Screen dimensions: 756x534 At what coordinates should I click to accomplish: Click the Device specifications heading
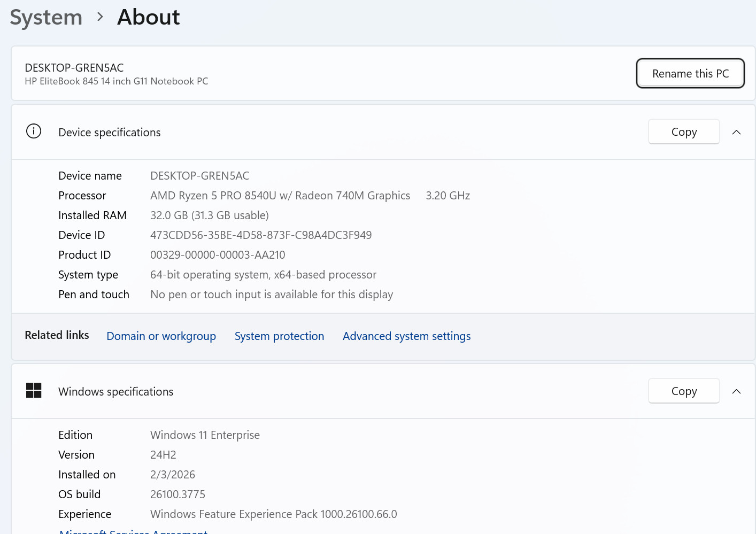tap(109, 133)
